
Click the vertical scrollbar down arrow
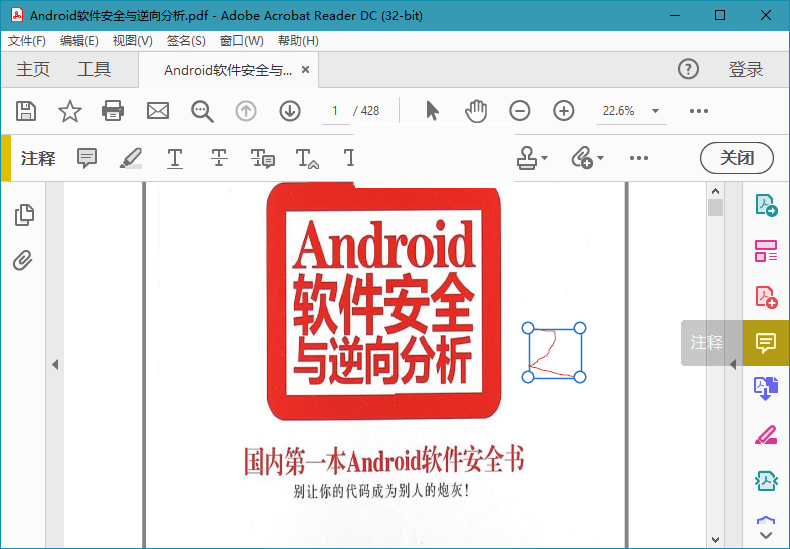point(715,539)
